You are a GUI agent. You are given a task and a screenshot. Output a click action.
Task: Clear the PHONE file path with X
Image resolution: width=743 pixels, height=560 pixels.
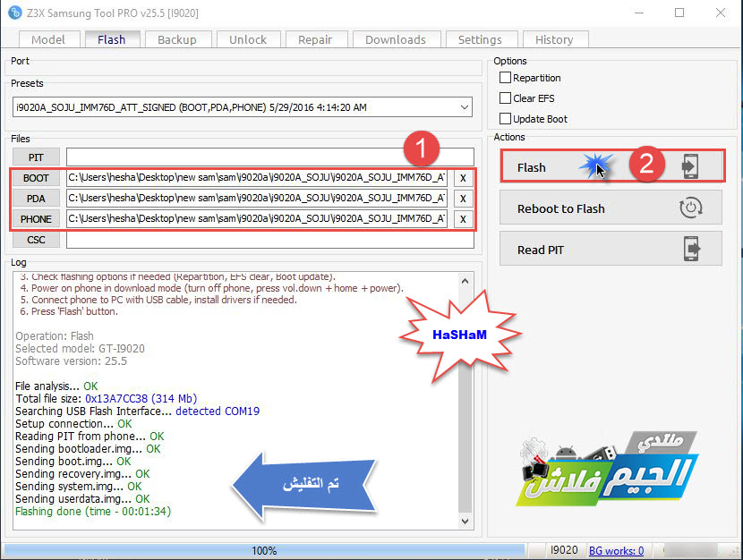click(x=463, y=219)
